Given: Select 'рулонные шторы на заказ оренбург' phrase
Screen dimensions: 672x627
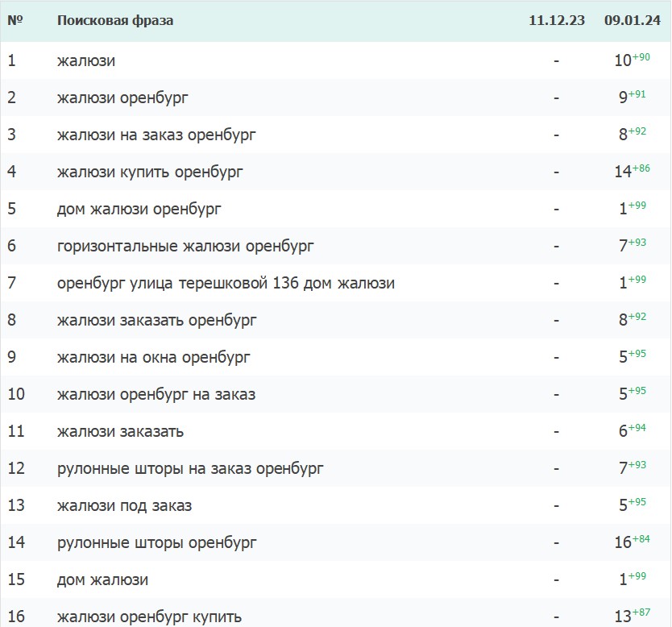Looking at the screenshot, I should [x=190, y=468].
